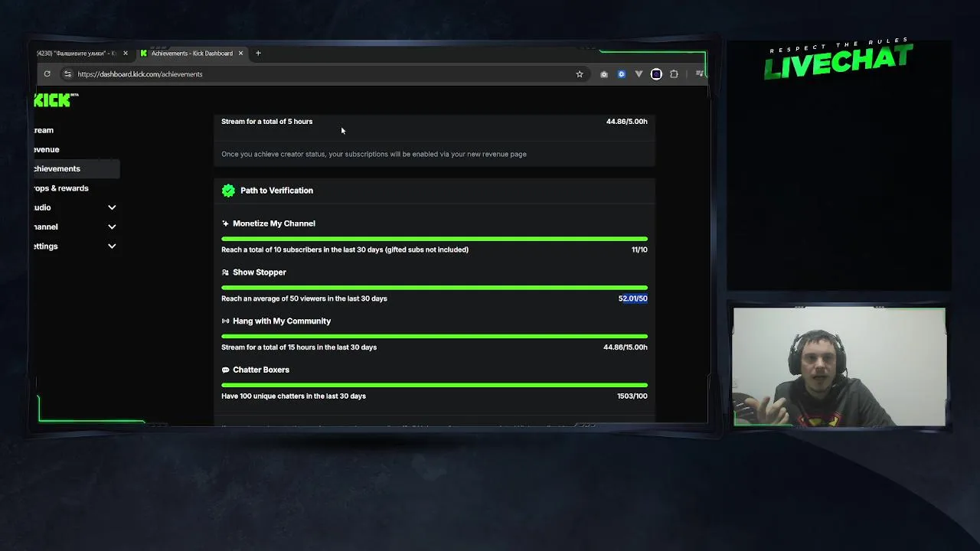Open Stream in the sidebar
This screenshot has width=980, height=551.
tap(44, 130)
